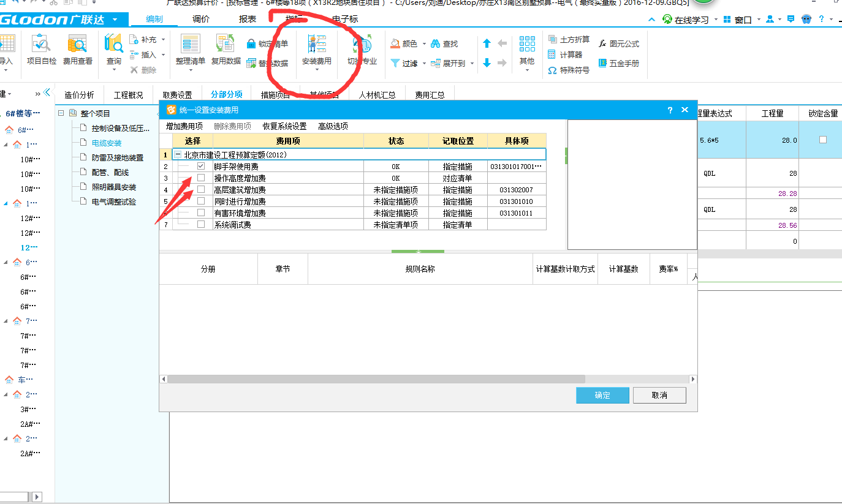Click the 插入 insert icon
The height and width of the screenshot is (504, 842).
(x=134, y=55)
